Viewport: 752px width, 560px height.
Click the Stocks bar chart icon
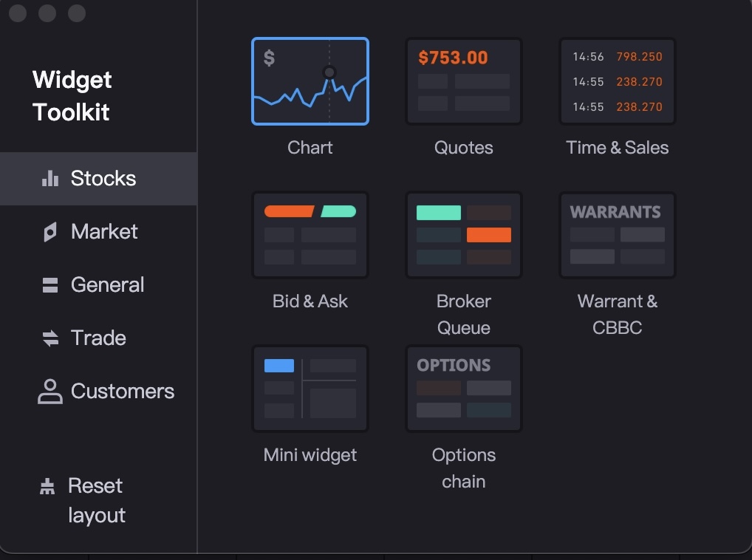coord(50,179)
